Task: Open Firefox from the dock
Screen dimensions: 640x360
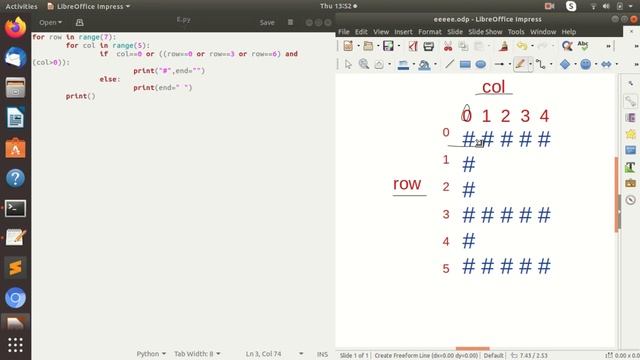Action: 15,28
